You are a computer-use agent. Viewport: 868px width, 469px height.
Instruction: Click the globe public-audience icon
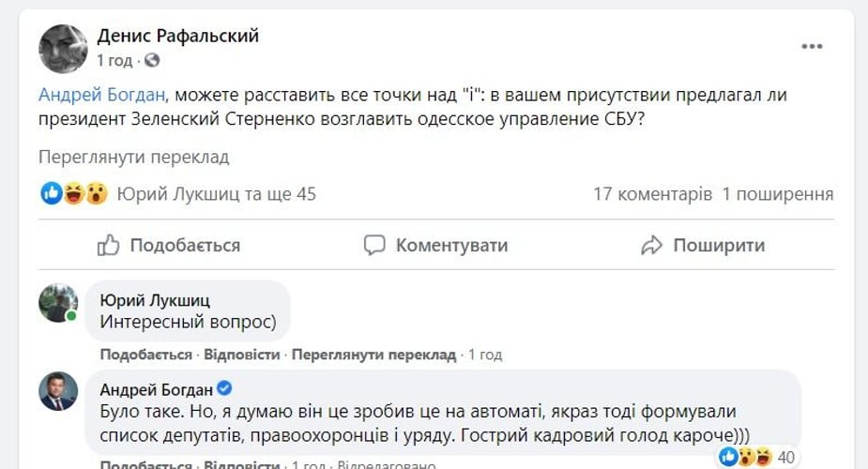pyautogui.click(x=152, y=61)
